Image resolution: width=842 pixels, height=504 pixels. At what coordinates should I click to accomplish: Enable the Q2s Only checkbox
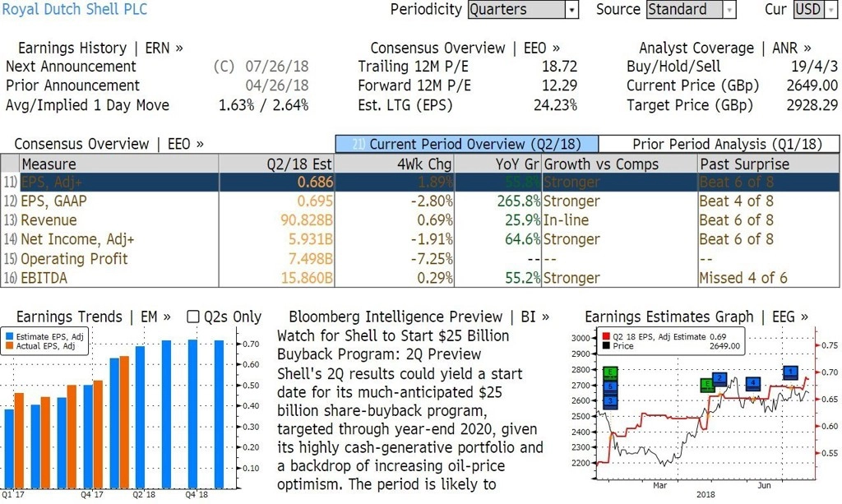click(192, 317)
